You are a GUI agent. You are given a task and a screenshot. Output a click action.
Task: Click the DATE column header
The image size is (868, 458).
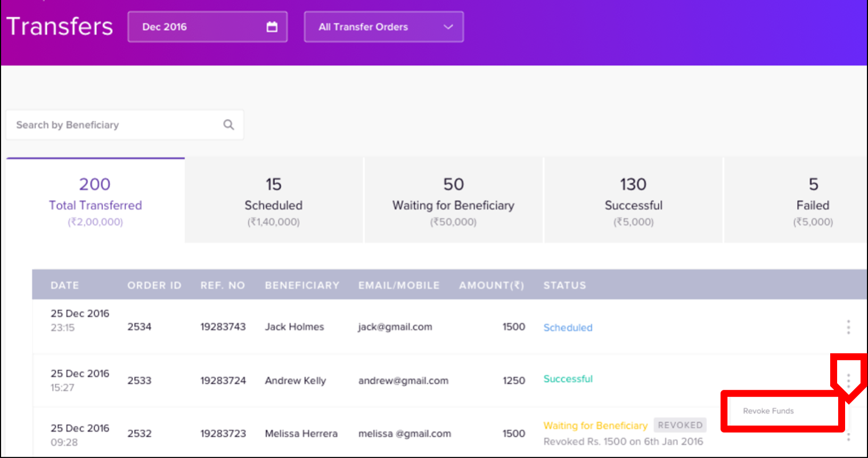point(64,285)
